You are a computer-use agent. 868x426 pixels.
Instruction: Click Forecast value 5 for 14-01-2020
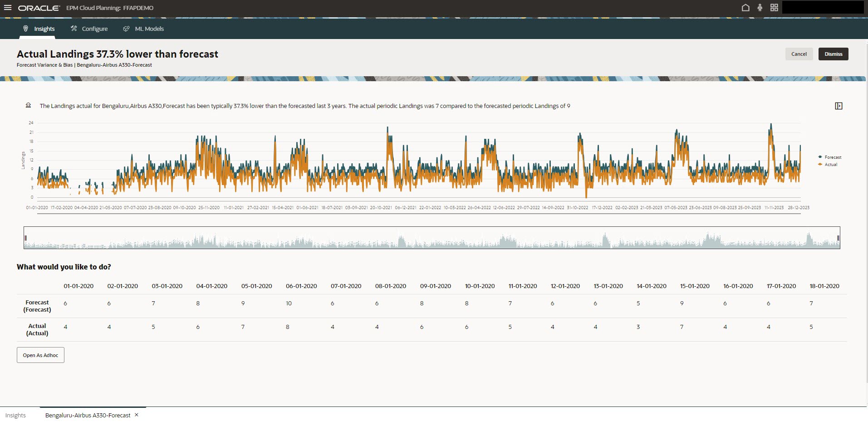point(638,303)
